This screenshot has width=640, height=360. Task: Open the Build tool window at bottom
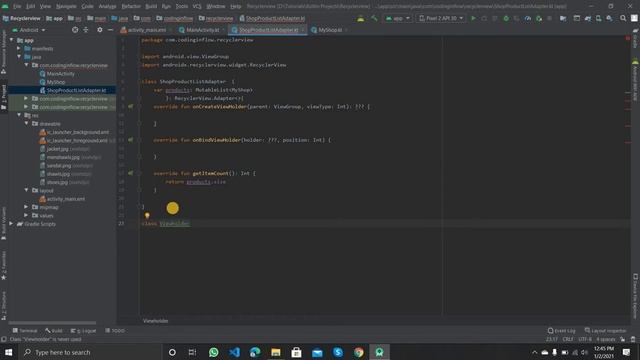[x=54, y=331]
